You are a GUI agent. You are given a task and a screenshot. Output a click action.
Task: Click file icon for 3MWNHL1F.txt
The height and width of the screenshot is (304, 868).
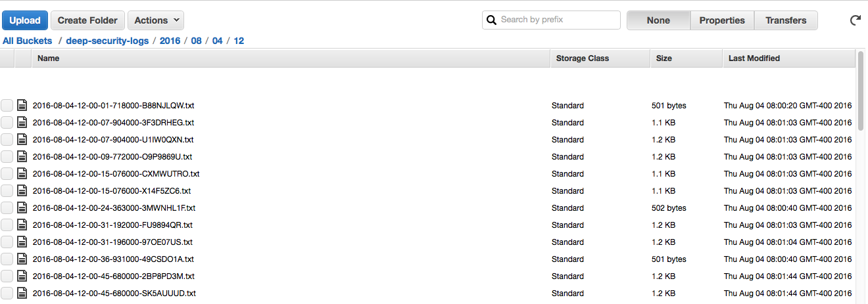23,208
